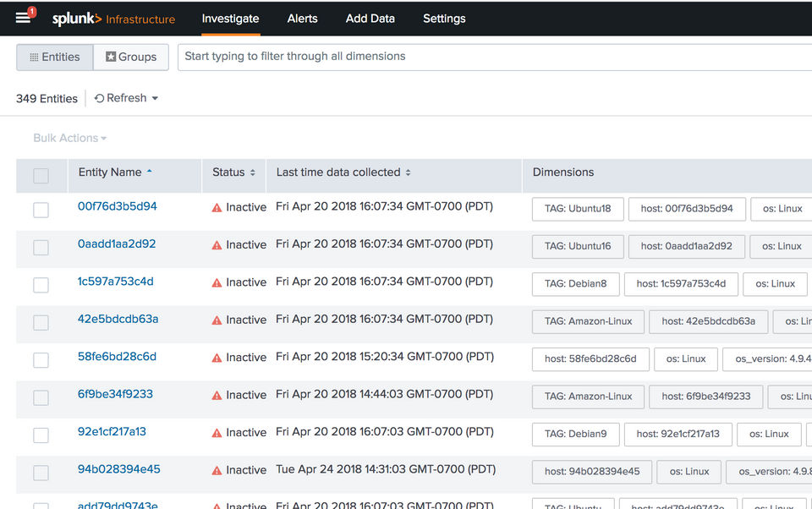This screenshot has width=812, height=509.
Task: Open entity 6f9be34f9233 link
Action: pyautogui.click(x=115, y=394)
